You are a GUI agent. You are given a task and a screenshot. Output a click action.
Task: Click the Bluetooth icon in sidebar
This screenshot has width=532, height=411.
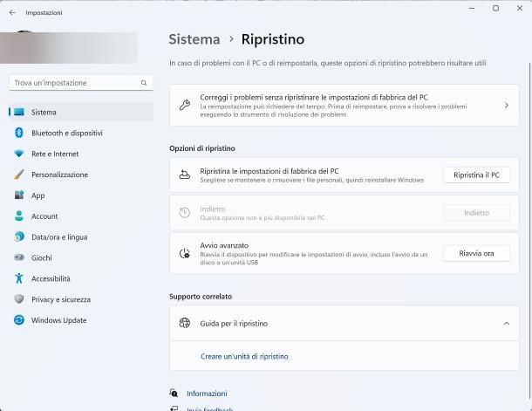[x=19, y=133]
